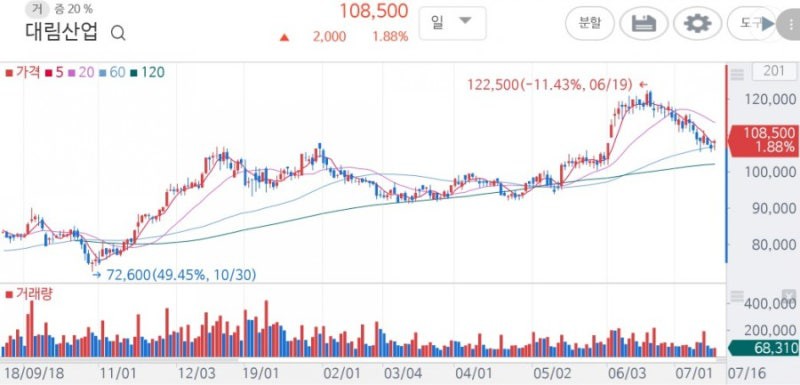Click the play arrow next to 도구
Viewport: 800px width, 385px height.
(767, 23)
